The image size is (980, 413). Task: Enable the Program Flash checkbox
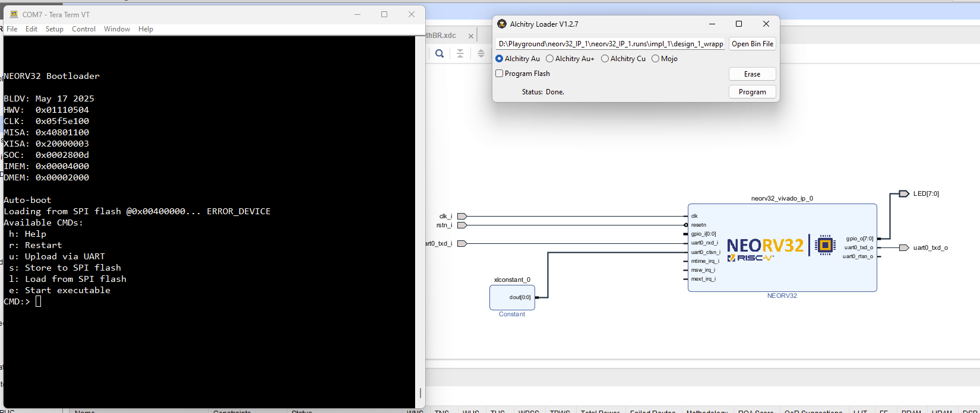(x=500, y=74)
